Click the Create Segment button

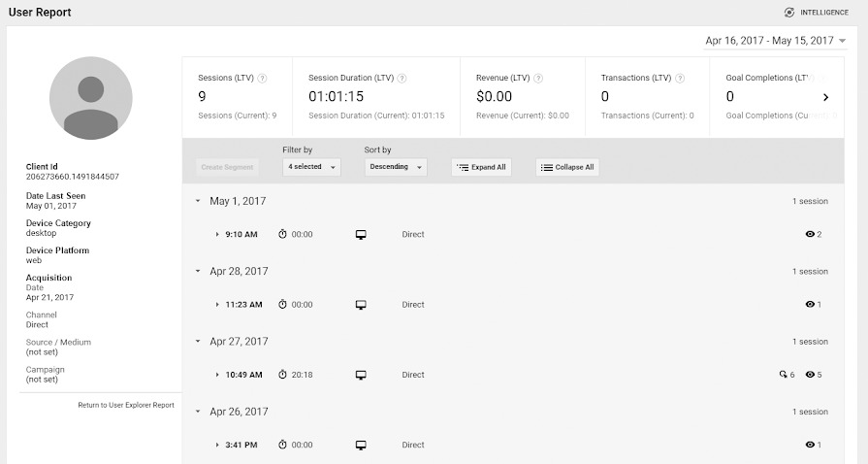click(x=227, y=167)
